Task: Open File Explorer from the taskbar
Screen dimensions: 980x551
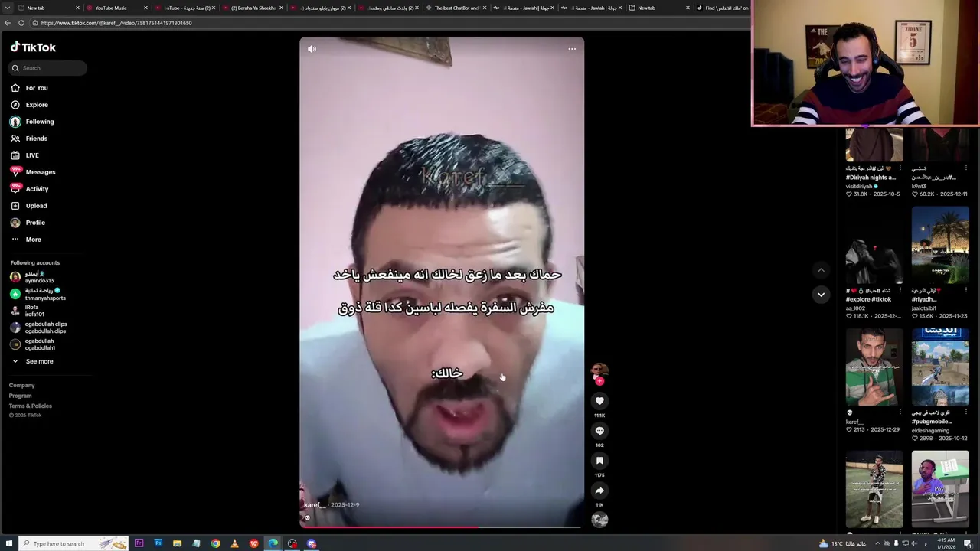Action: [x=177, y=543]
